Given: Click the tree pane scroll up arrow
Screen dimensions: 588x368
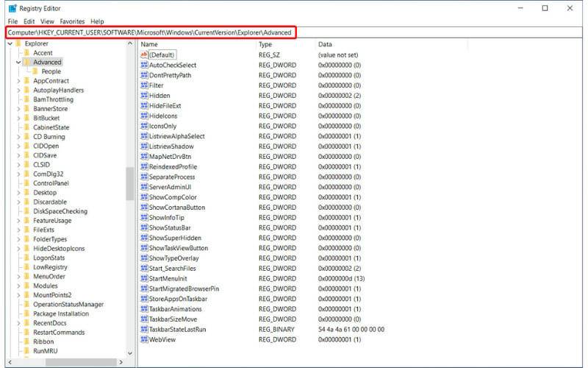Looking at the screenshot, I should [x=130, y=43].
